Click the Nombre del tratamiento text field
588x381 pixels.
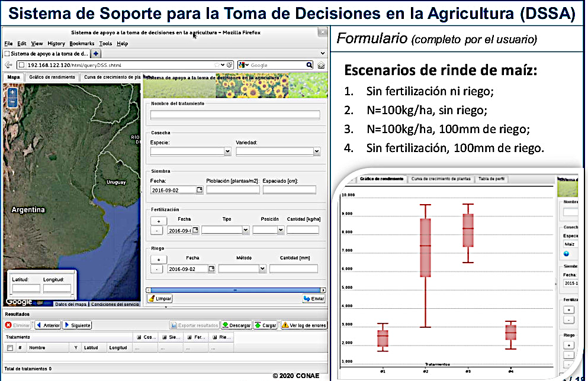(235, 115)
